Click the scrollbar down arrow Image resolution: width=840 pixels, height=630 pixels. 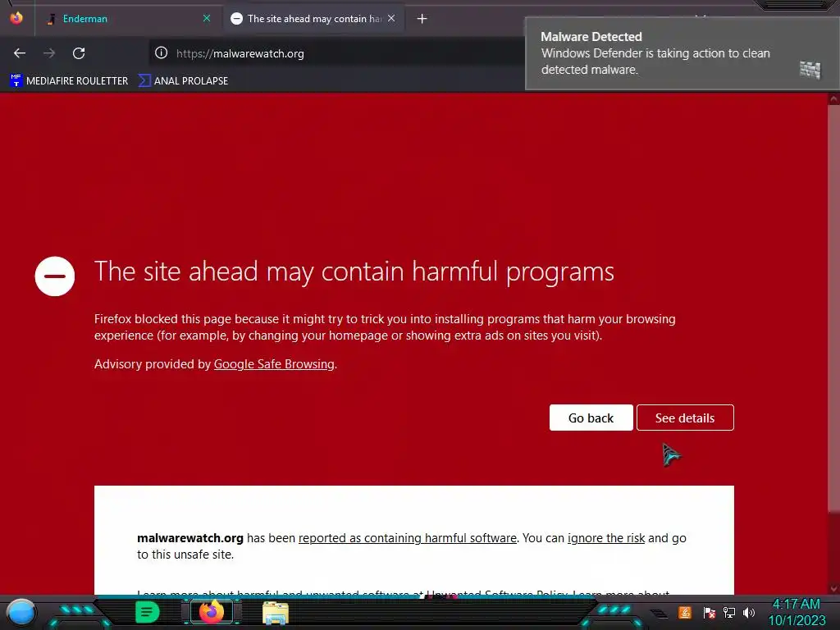[833, 588]
